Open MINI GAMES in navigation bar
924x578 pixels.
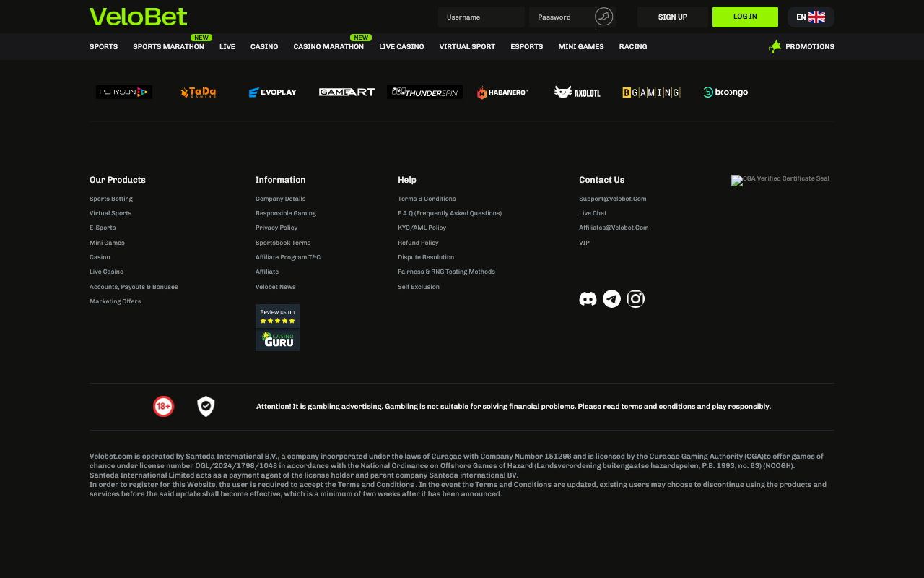581,47
